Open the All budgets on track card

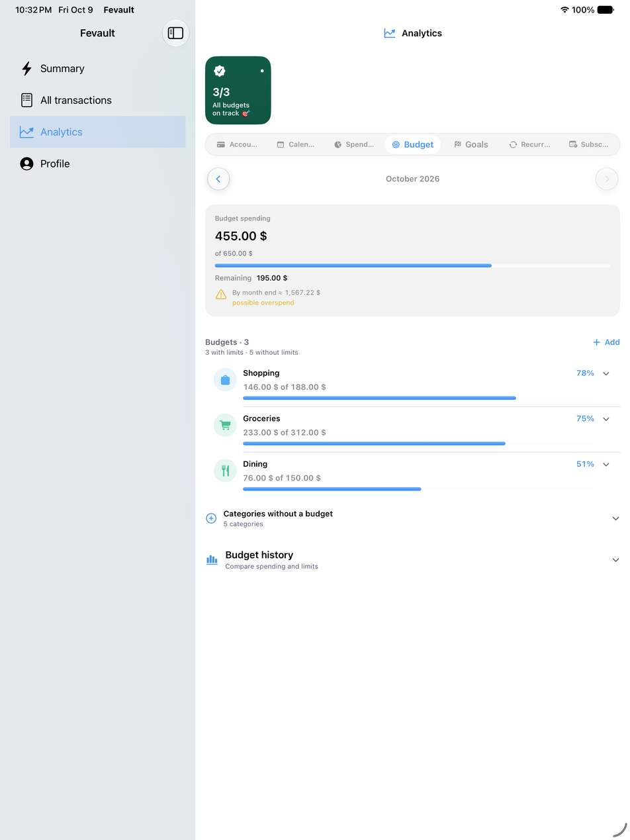[238, 90]
